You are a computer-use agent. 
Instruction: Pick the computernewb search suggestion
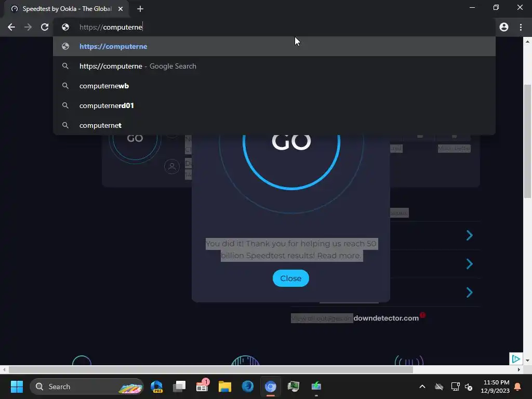pos(274,86)
